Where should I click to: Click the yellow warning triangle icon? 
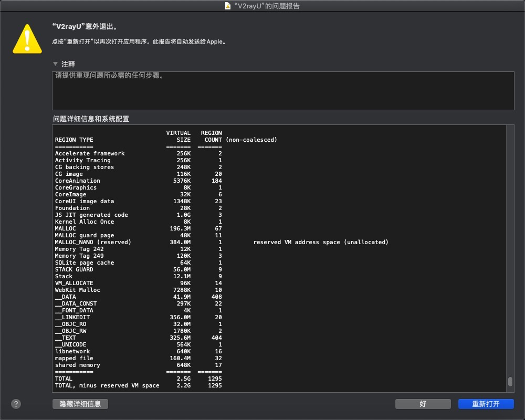click(x=27, y=38)
